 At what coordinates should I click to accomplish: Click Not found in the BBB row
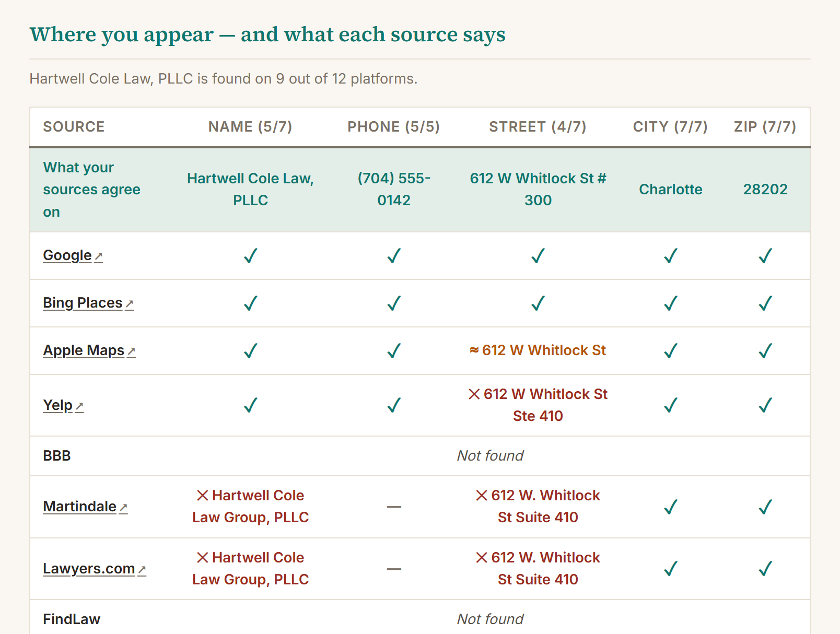490,456
